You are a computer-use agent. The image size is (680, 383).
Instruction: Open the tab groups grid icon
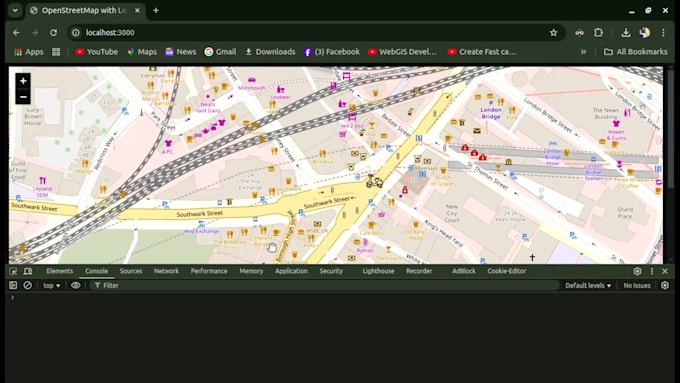[56, 52]
